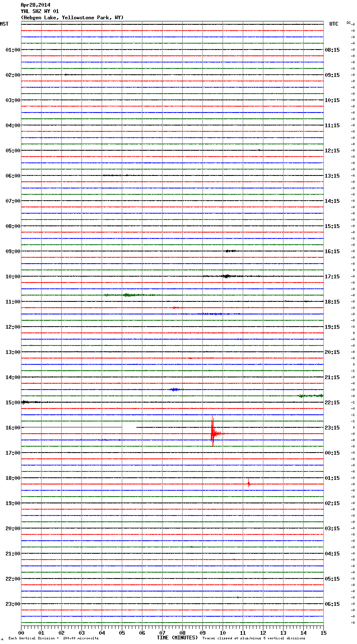357x644 pixels.
Task: Select the 20:00 MST hour label
Action: pyautogui.click(x=13, y=529)
